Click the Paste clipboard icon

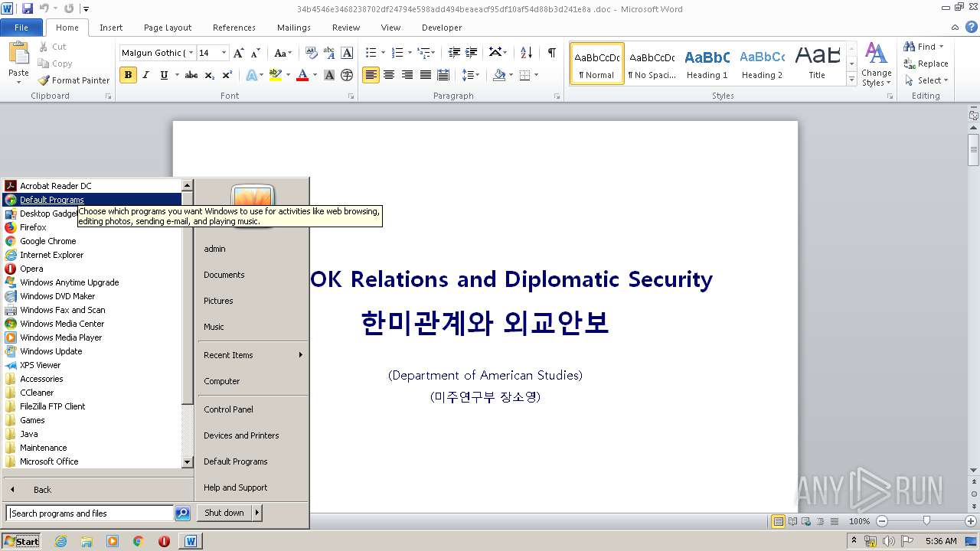pyautogui.click(x=18, y=54)
